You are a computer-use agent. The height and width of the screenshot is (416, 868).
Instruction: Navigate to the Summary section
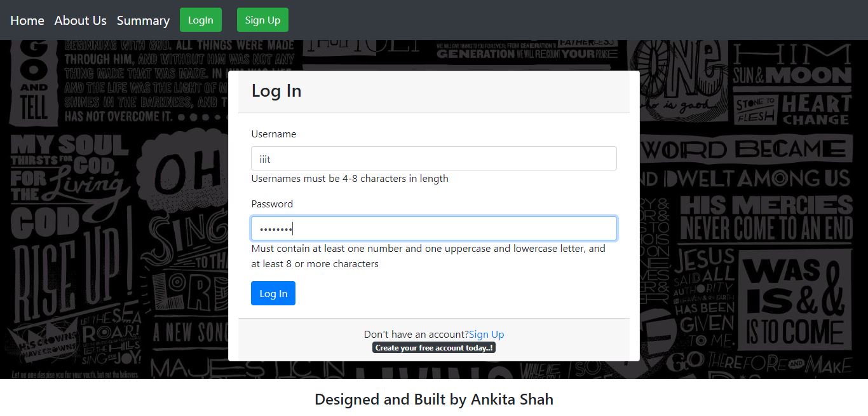143,20
